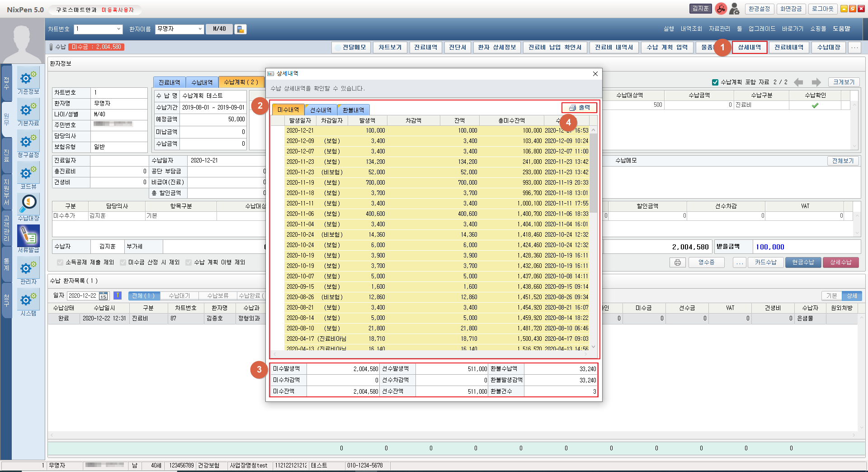Viewport: 868px width, 472px height.
Task: Enable 미수금 산정 시 제외 checkbox
Action: 123,262
